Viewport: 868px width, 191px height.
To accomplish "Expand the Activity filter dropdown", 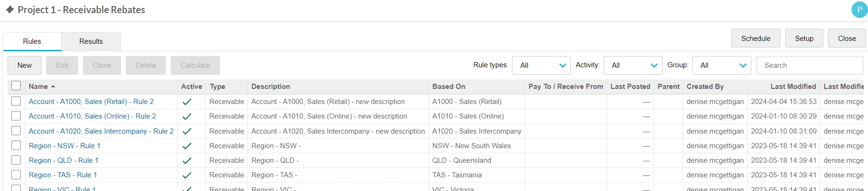I will [x=633, y=65].
